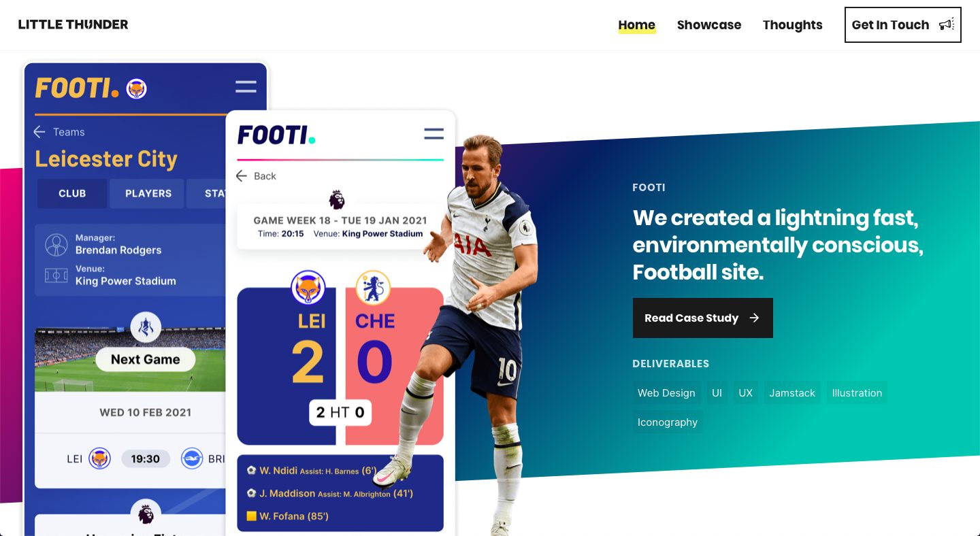Open hamburger menu in blue FOOTI mockup
The height and width of the screenshot is (536, 980).
(246, 86)
